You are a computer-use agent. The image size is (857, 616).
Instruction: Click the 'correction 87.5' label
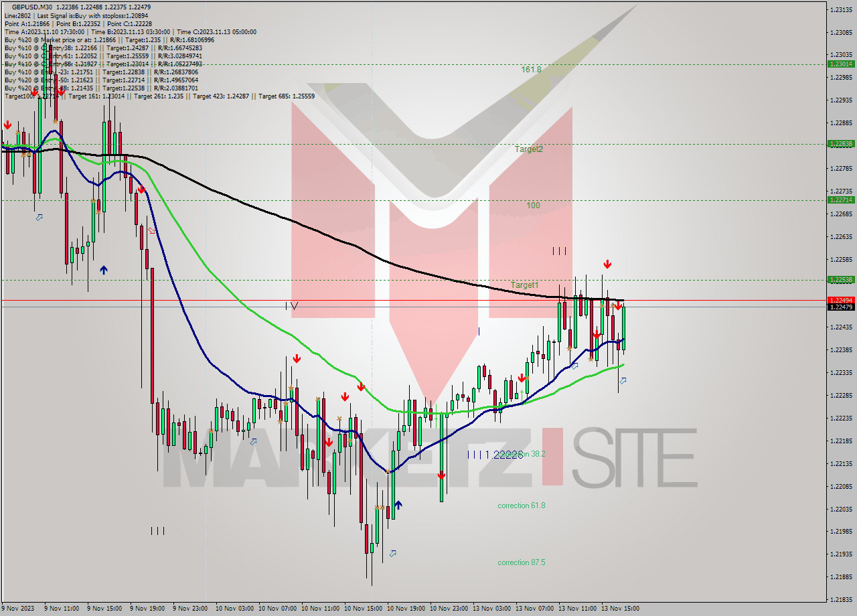(x=522, y=562)
